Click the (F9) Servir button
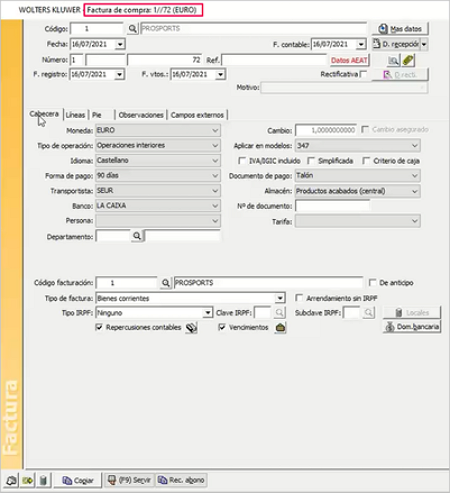450x493 pixels. coord(129,480)
